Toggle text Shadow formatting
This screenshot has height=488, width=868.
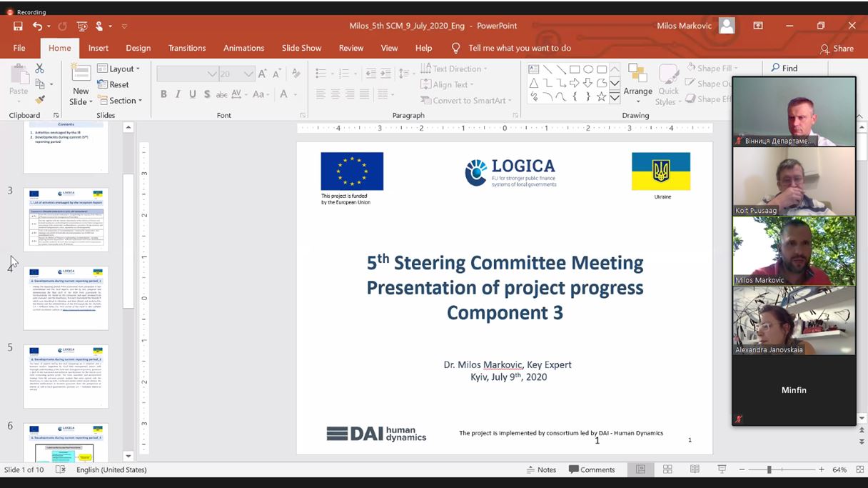pyautogui.click(x=207, y=94)
